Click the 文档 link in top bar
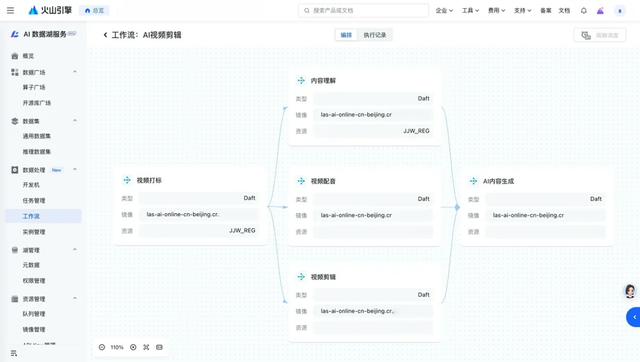This screenshot has width=640, height=362. point(564,11)
